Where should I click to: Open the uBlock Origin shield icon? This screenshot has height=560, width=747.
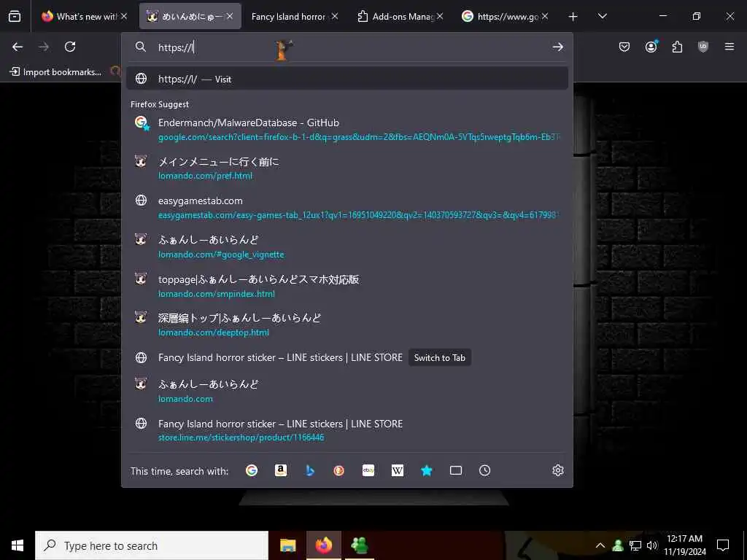click(x=703, y=47)
